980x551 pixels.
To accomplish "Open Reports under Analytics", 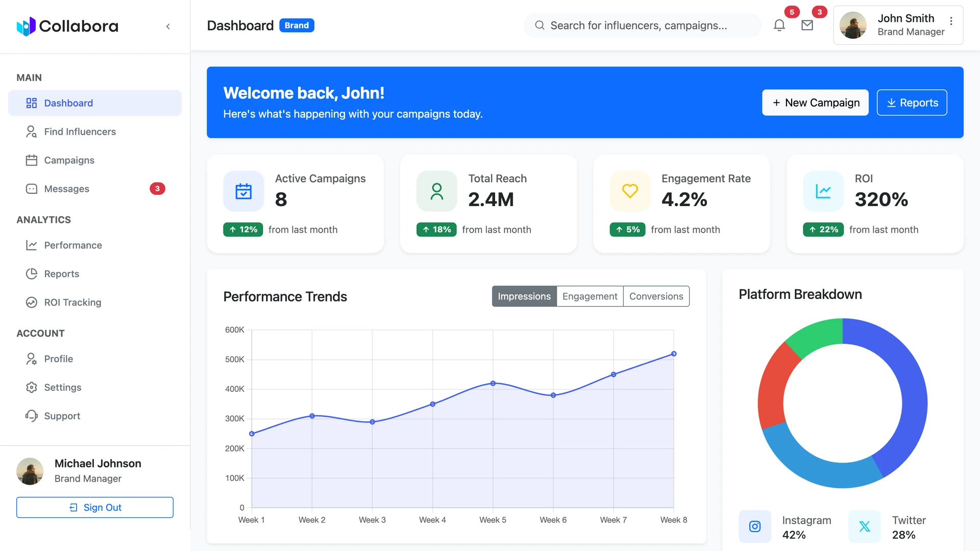I will (95, 274).
